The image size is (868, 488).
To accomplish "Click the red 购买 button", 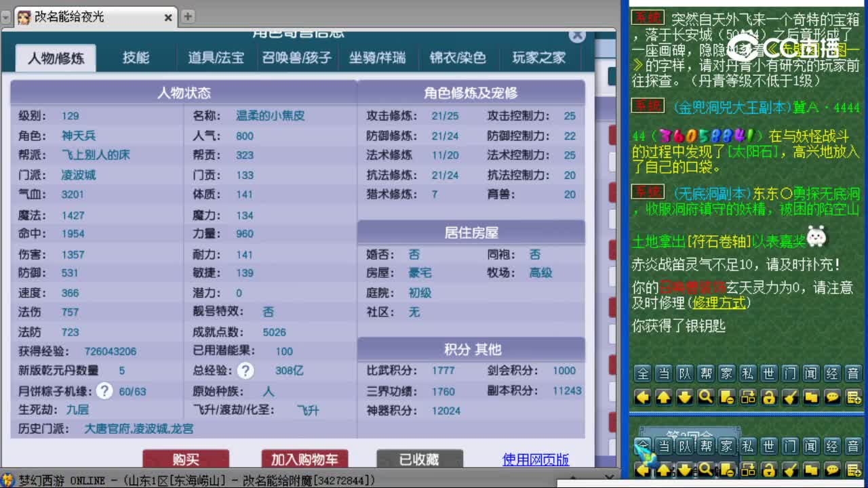I will pos(186,460).
